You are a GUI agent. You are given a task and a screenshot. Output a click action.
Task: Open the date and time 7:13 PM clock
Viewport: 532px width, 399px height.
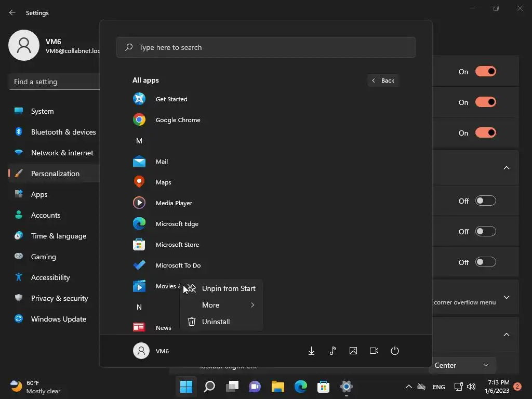(497, 387)
